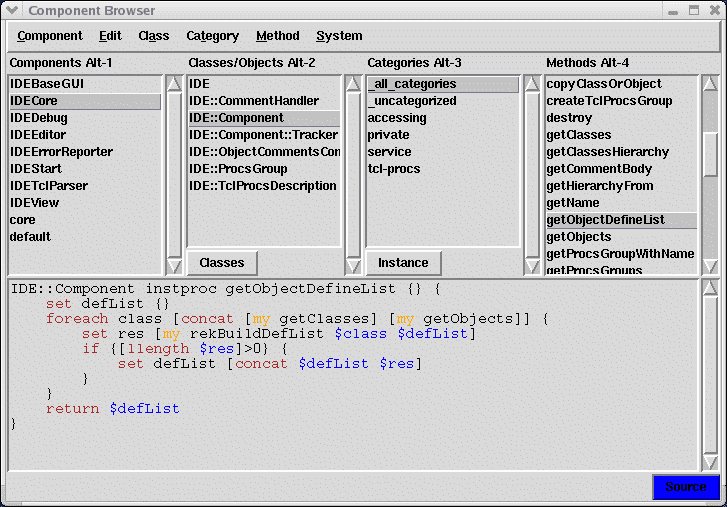727x507 pixels.
Task: Open the Component menu
Action: coord(50,36)
